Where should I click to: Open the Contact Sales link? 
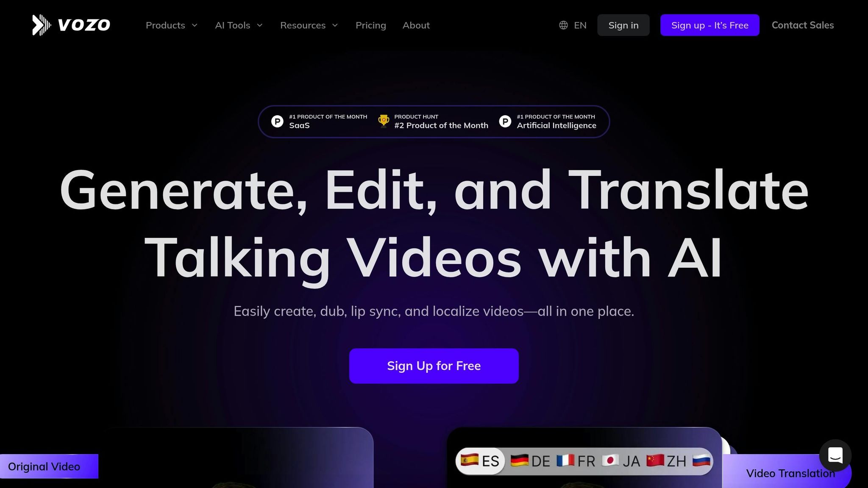click(802, 25)
